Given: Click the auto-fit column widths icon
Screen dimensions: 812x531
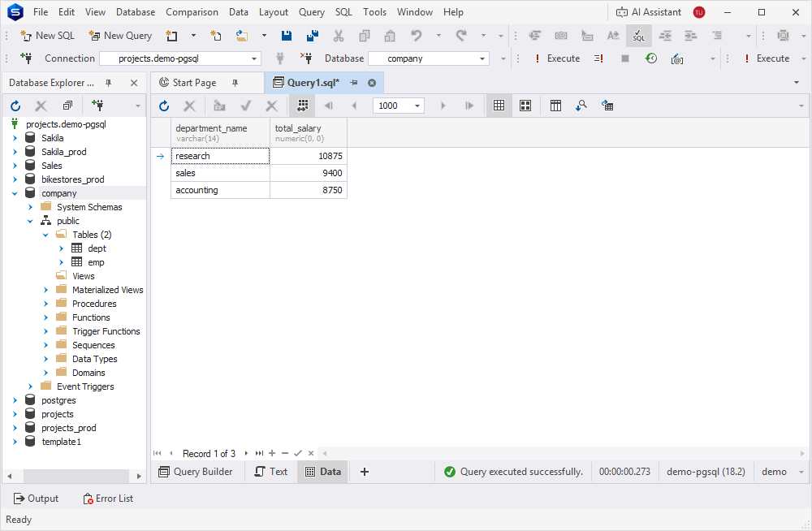Looking at the screenshot, I should (303, 106).
